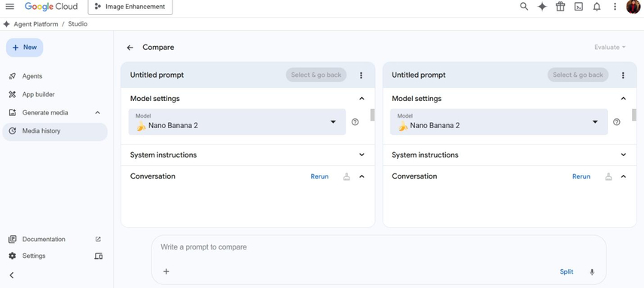Click the Documentation external link icon
Image resolution: width=644 pixels, height=288 pixels.
pos(98,239)
